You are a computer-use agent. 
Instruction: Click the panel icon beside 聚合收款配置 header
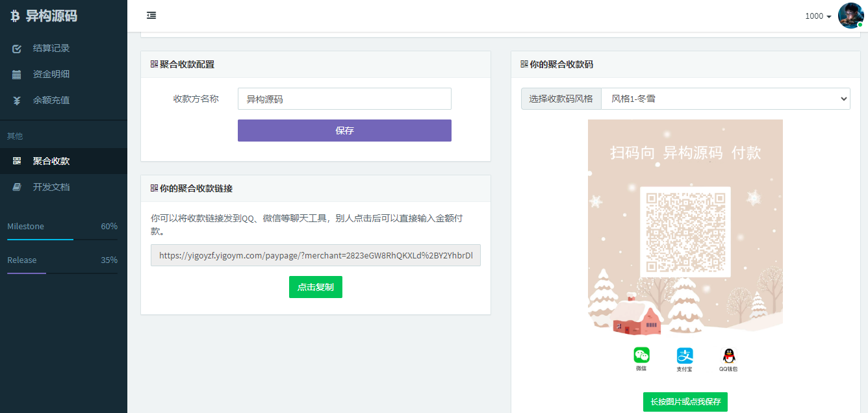(x=153, y=64)
